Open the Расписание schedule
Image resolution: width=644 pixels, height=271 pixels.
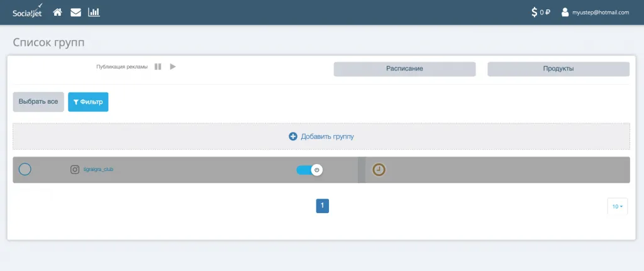404,69
